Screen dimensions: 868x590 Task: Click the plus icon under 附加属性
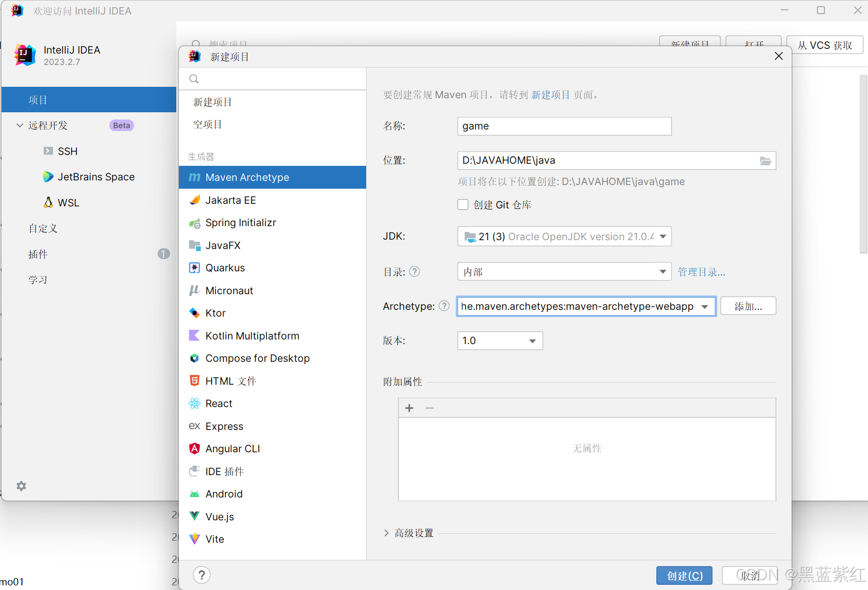pyautogui.click(x=409, y=408)
